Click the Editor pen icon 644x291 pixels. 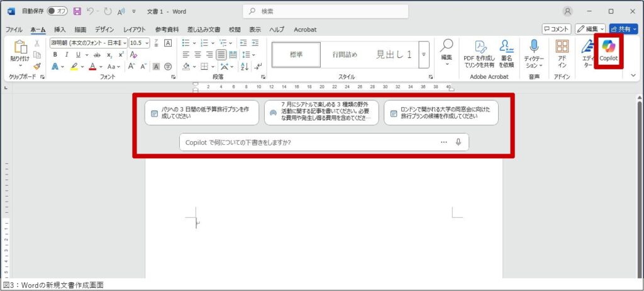click(x=587, y=47)
